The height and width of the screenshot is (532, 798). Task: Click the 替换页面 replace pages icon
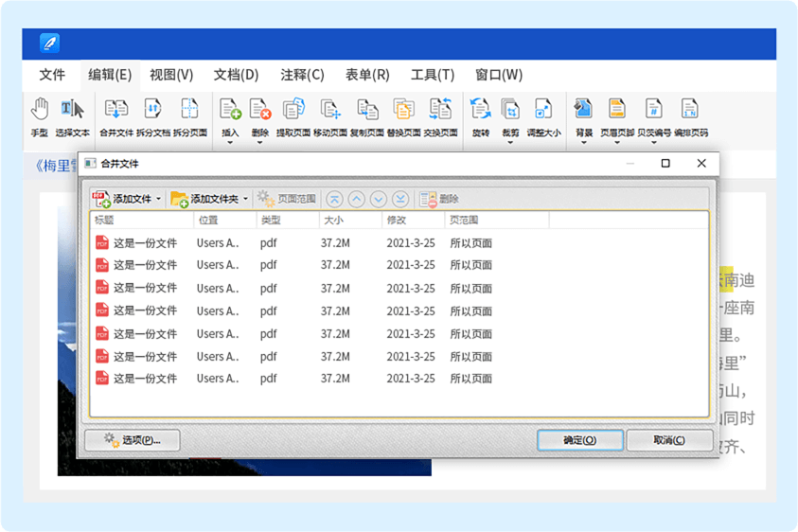pyautogui.click(x=403, y=112)
